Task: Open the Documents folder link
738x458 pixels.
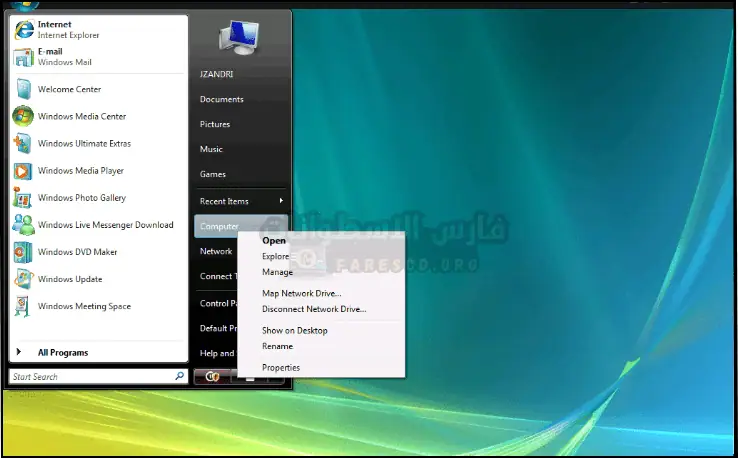Action: 222,99
